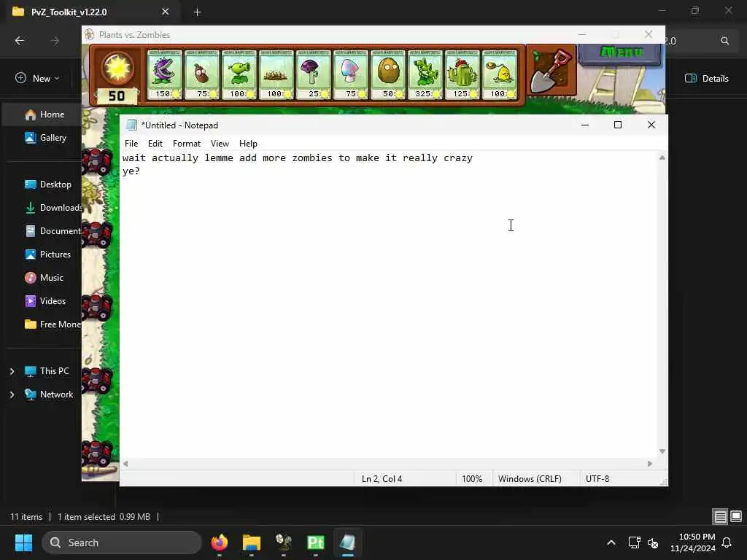Select the Scaredy-shroom seed packet costing 75
This screenshot has height=560, width=747.
[350, 75]
